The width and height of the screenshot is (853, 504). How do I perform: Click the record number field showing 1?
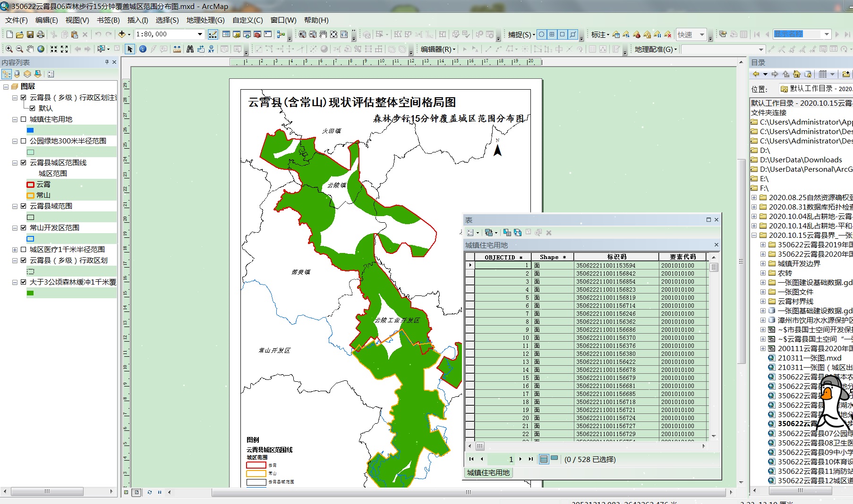[x=502, y=459]
